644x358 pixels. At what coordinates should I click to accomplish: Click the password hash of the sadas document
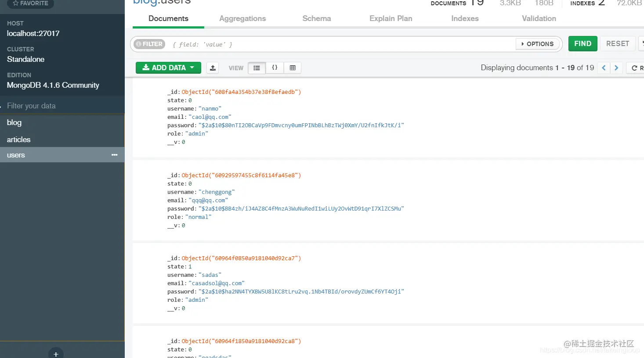tap(301, 292)
